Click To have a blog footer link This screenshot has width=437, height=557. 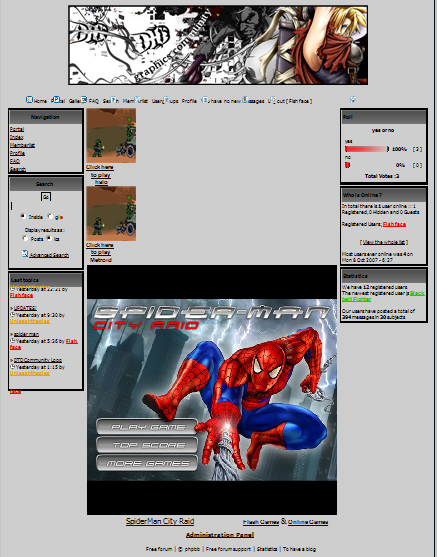[299, 549]
